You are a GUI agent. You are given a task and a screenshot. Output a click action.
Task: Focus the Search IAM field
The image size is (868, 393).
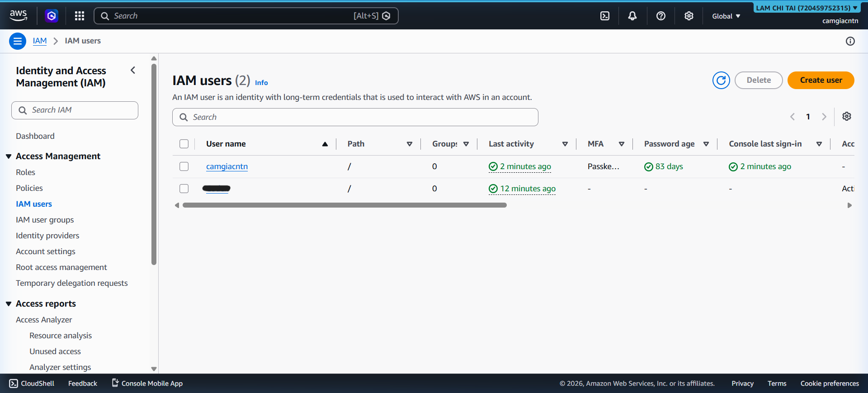pyautogui.click(x=75, y=110)
